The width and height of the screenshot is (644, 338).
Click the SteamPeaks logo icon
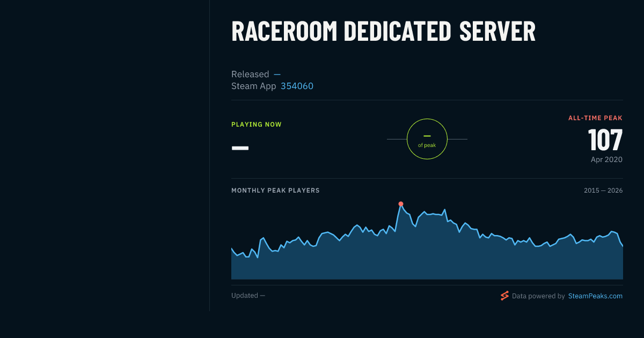tap(504, 296)
